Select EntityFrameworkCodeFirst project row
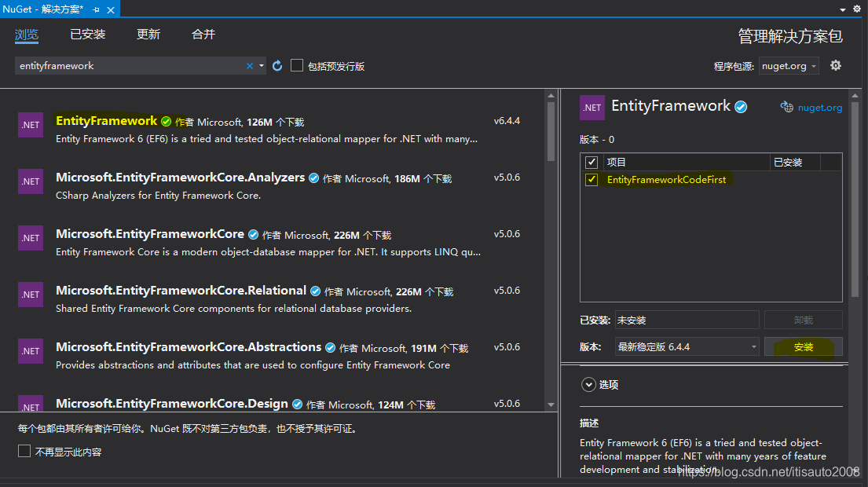This screenshot has width=868, height=487. tap(711, 179)
